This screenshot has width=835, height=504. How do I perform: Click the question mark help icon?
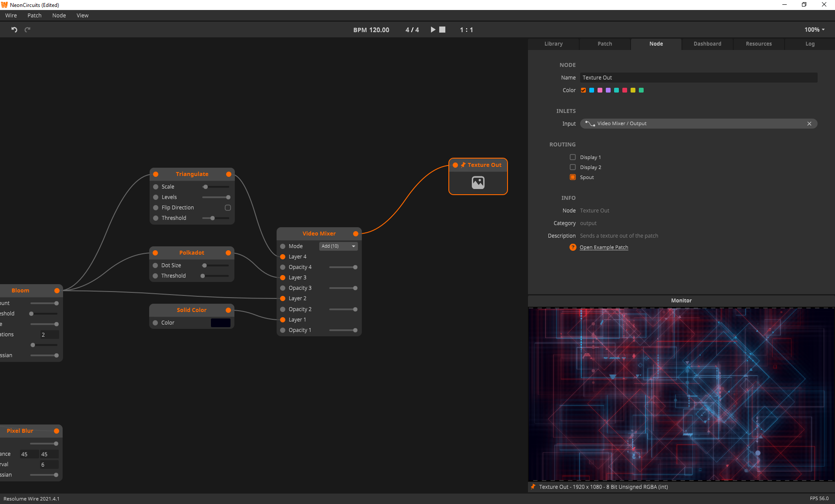[x=573, y=247]
